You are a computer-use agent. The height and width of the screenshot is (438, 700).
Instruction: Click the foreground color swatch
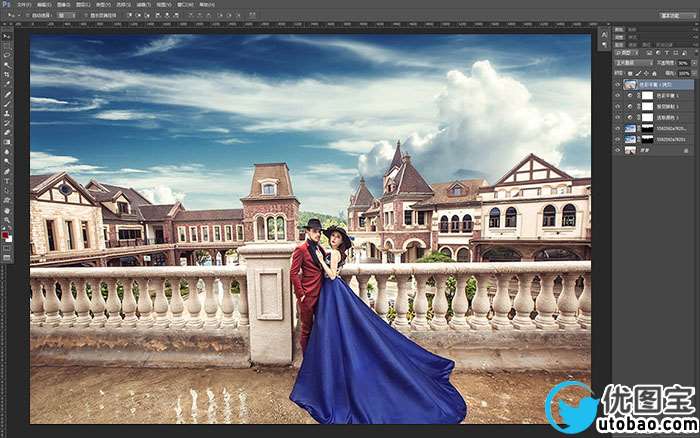coord(4,234)
